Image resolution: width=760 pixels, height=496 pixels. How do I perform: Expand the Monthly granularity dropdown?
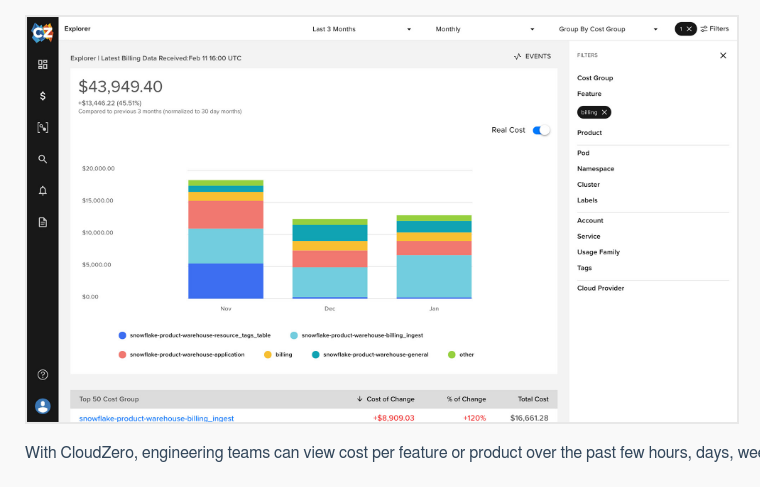(484, 29)
